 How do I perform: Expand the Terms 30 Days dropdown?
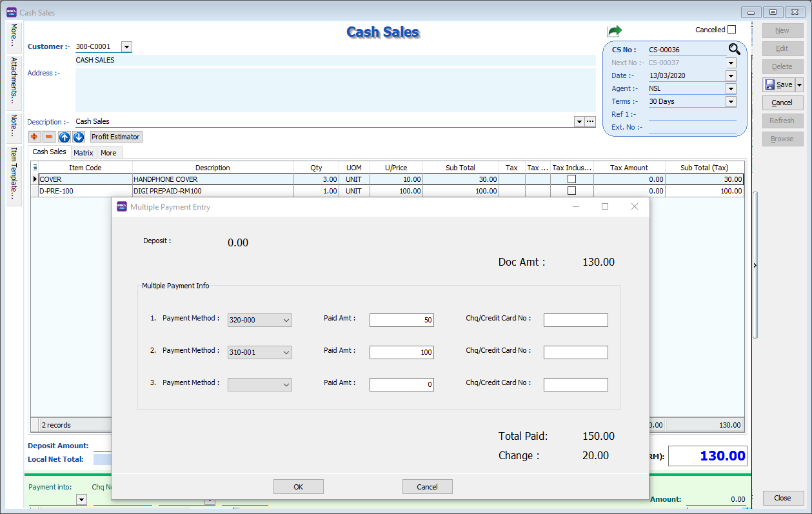click(731, 101)
